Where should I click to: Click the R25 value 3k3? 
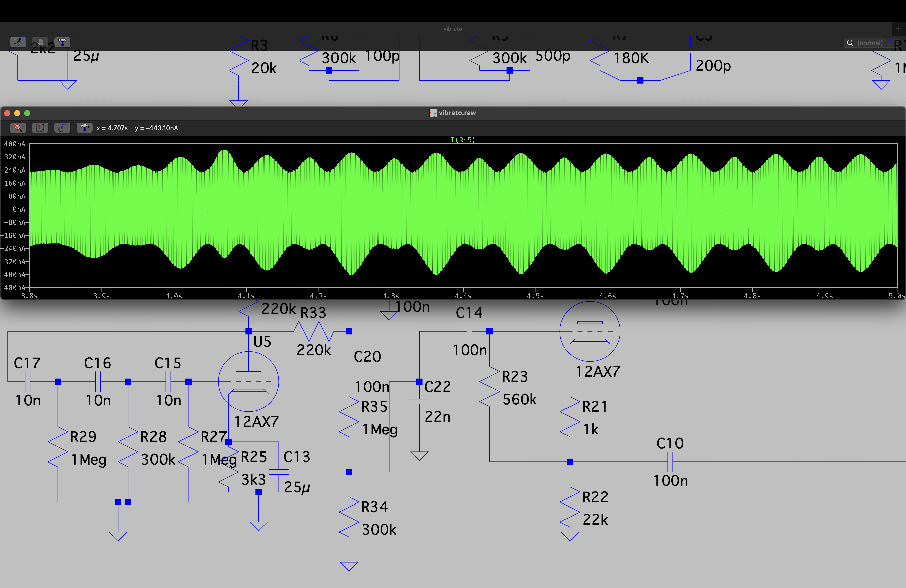(x=253, y=479)
